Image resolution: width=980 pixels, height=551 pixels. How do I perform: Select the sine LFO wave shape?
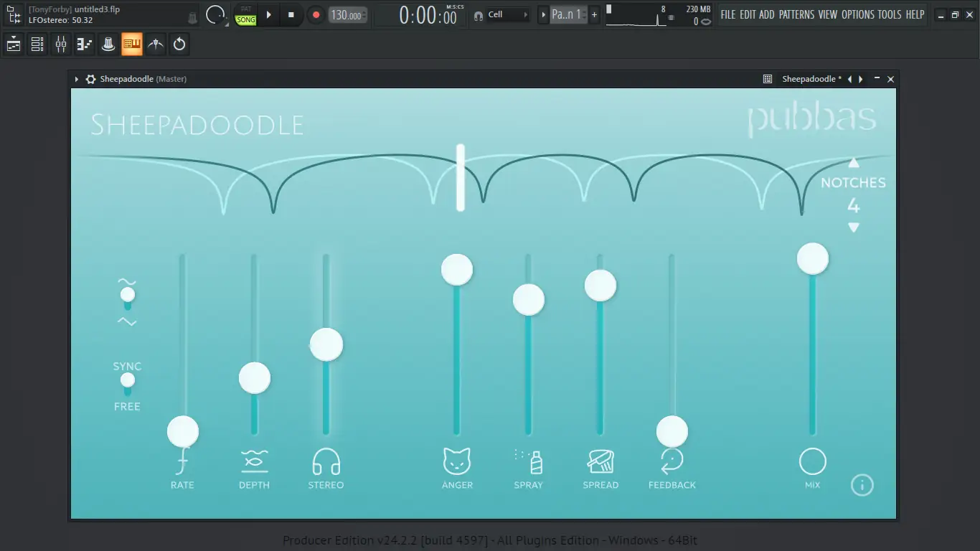[127, 281]
